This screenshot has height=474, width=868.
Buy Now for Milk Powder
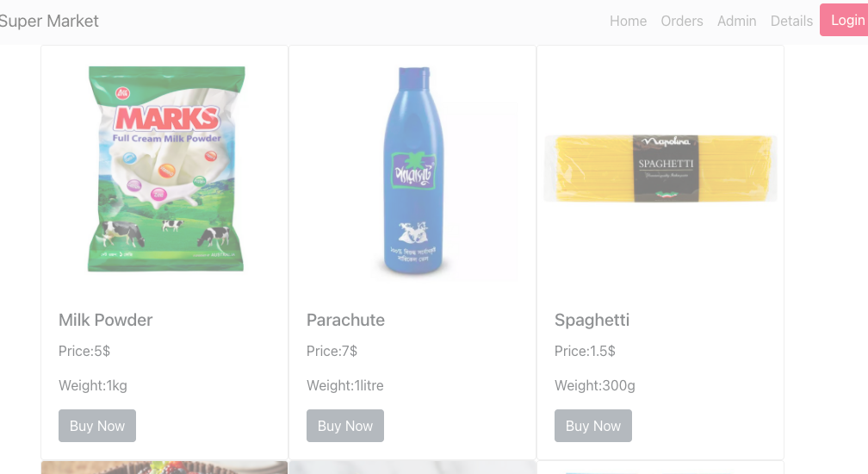click(x=96, y=426)
